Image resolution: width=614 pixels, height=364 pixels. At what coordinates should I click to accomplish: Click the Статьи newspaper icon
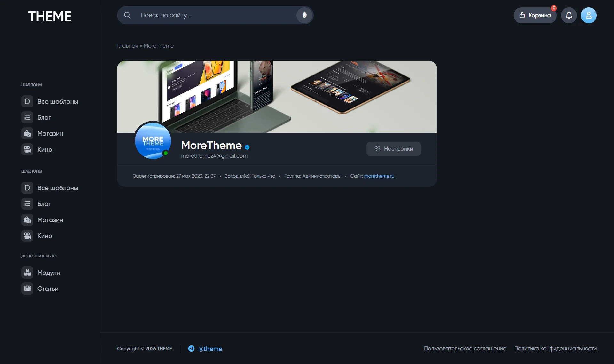tap(27, 289)
